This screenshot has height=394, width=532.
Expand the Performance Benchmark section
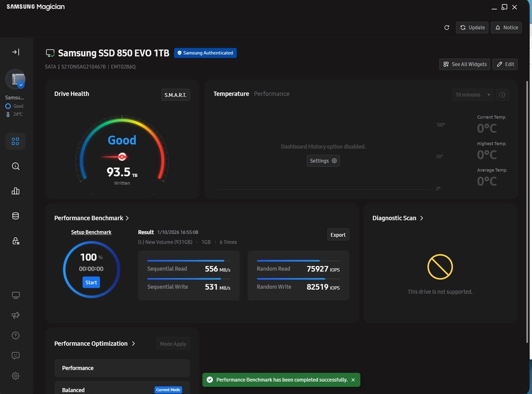pos(127,218)
